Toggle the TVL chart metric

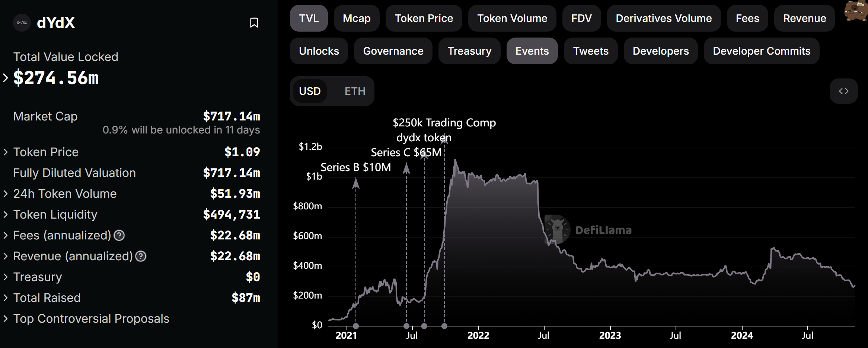coord(309,18)
